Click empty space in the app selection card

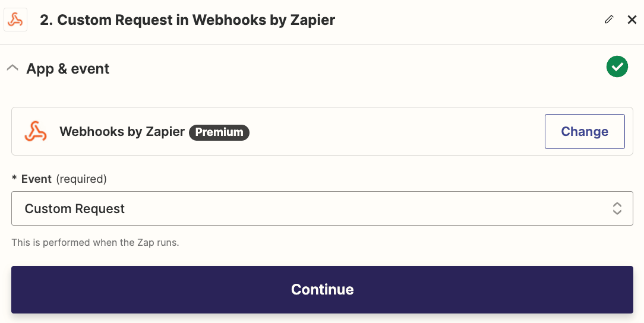392,132
